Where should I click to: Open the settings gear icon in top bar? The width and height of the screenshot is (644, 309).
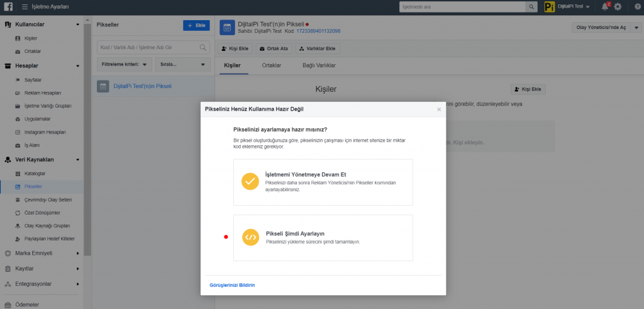tap(618, 7)
